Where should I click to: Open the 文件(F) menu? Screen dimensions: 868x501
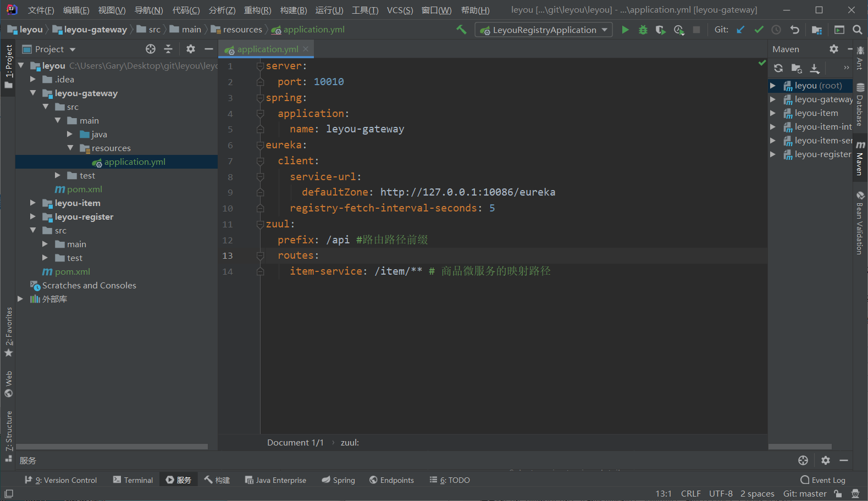[x=41, y=10]
